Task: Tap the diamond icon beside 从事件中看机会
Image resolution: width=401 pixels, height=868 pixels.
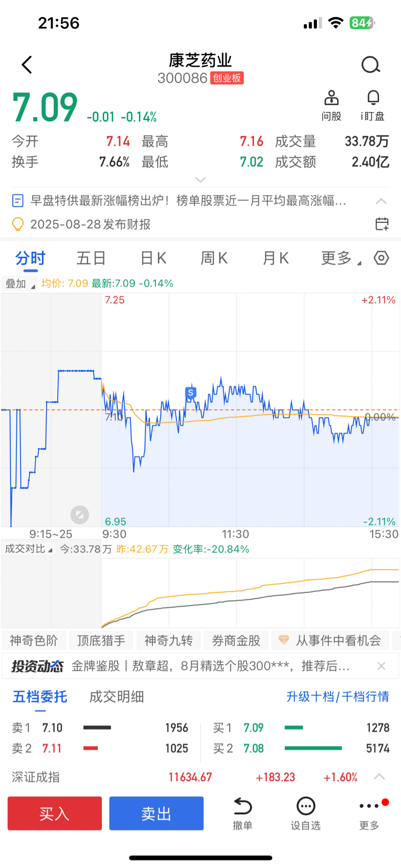Action: (x=284, y=640)
